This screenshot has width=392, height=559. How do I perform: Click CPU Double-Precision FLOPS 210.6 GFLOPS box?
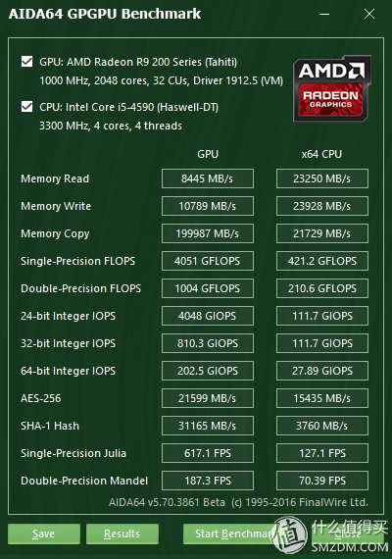tap(322, 288)
